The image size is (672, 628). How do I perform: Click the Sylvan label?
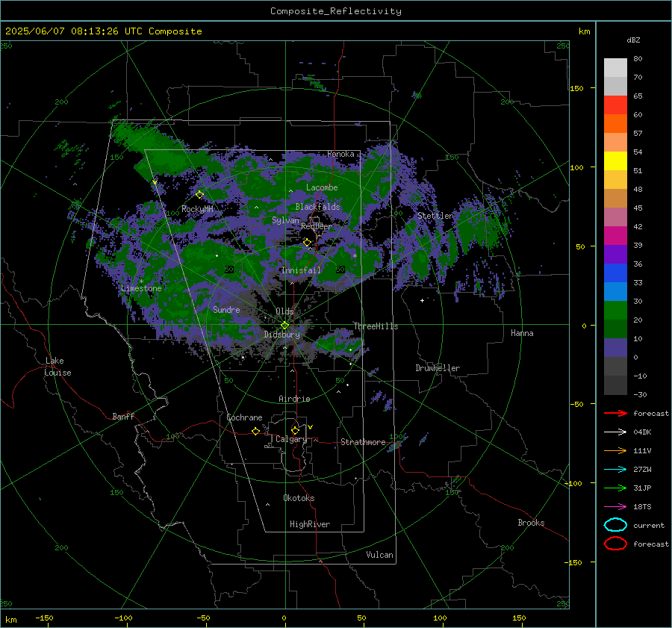285,220
